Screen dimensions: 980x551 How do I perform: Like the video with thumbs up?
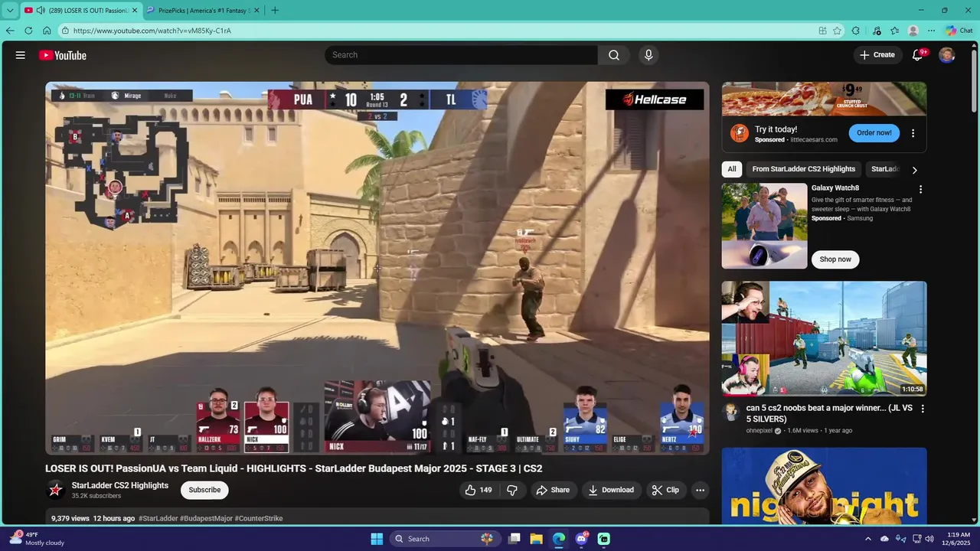point(479,490)
